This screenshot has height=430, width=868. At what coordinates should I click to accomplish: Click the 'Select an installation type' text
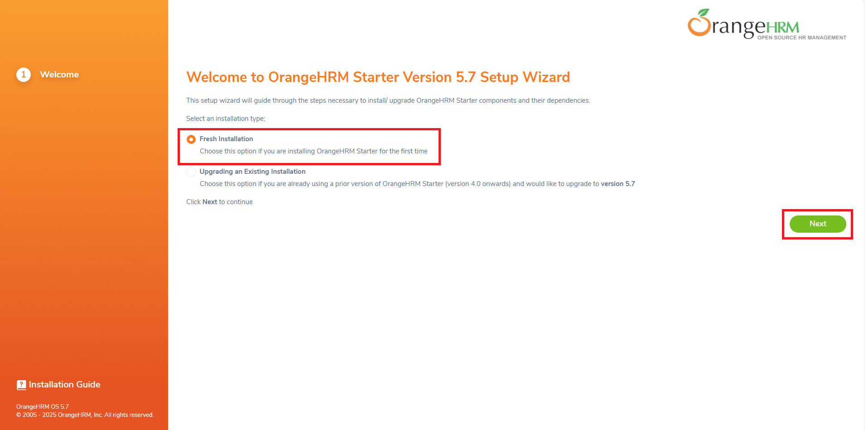[226, 119]
